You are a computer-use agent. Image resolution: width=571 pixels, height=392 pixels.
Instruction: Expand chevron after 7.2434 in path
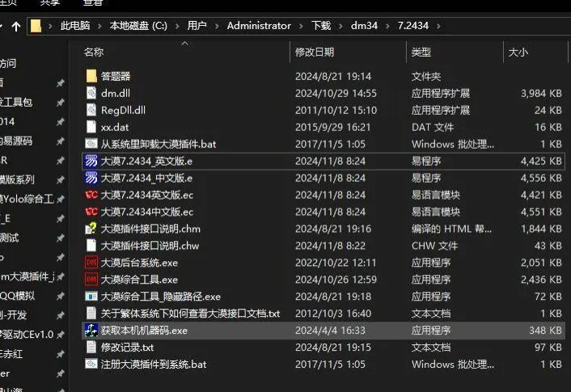point(438,26)
